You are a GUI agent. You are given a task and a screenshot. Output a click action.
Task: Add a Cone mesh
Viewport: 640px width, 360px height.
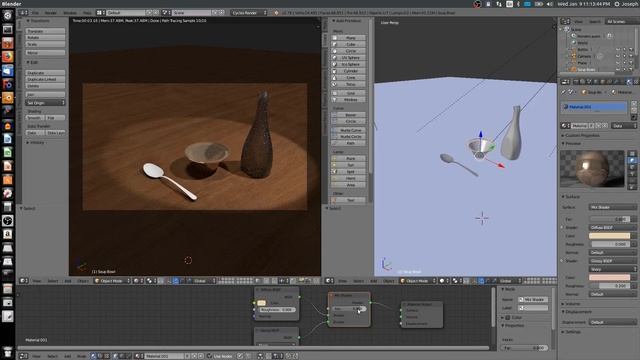348,78
